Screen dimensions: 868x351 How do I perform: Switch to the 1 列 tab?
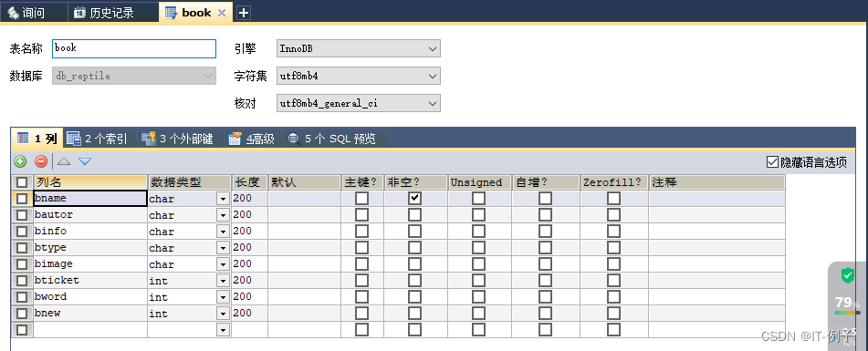point(37,139)
